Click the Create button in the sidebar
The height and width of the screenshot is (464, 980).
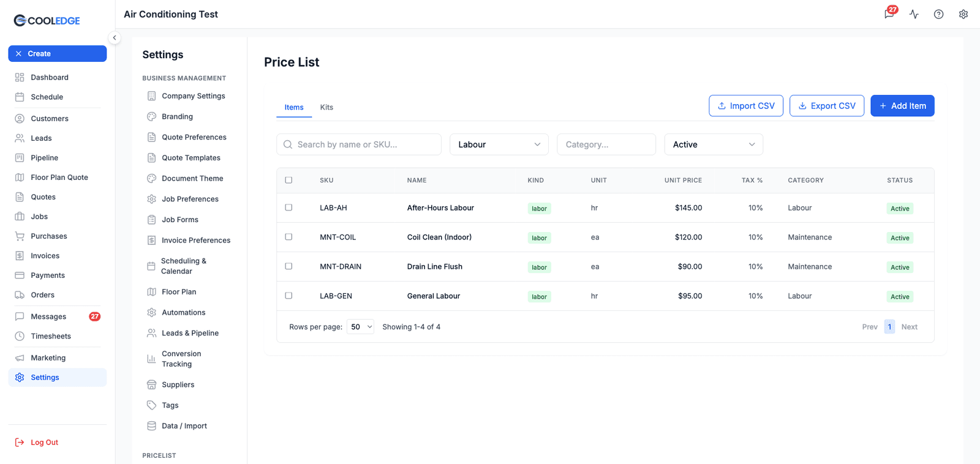click(x=57, y=54)
